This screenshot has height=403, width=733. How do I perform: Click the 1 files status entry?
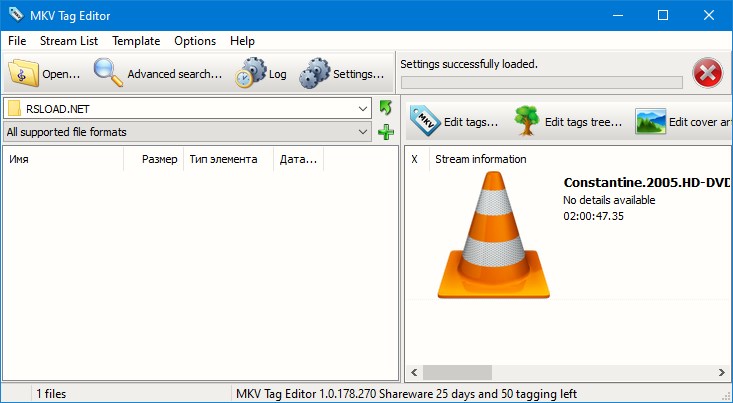51,394
